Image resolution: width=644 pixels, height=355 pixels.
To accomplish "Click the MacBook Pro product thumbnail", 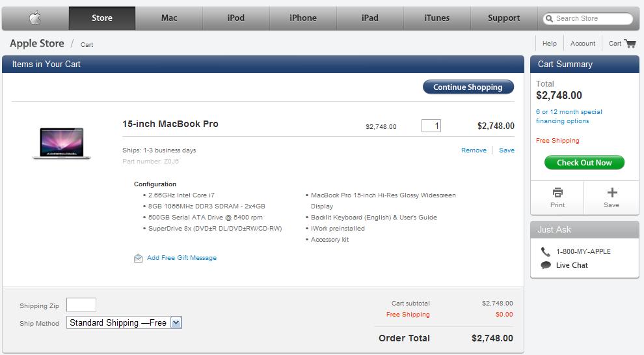I will click(x=62, y=143).
